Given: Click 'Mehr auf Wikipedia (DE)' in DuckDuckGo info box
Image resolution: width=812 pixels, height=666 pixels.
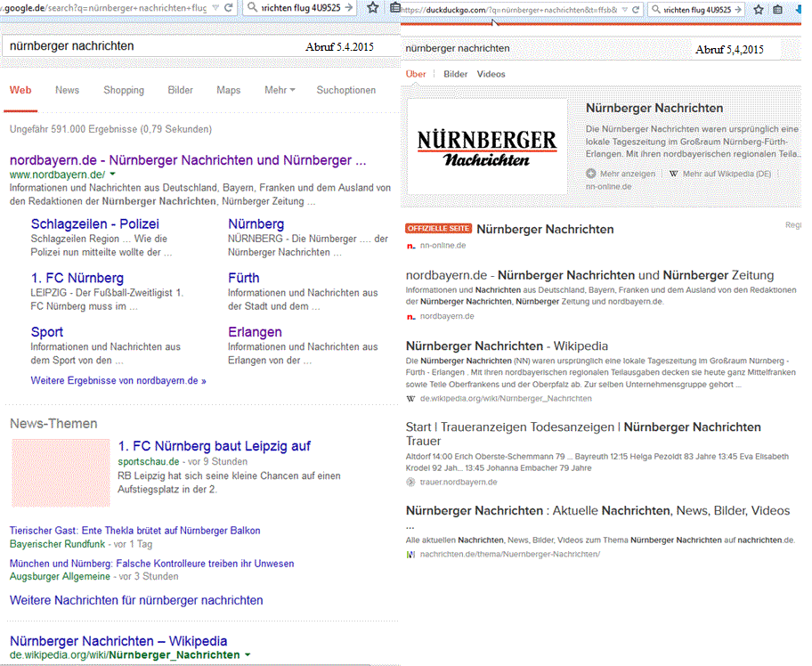Looking at the screenshot, I should point(727,174).
